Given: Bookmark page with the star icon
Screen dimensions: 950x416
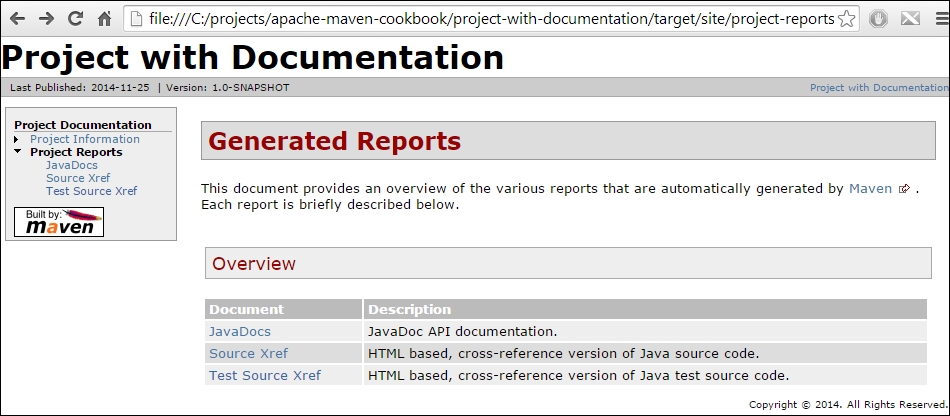Looking at the screenshot, I should coord(846,19).
